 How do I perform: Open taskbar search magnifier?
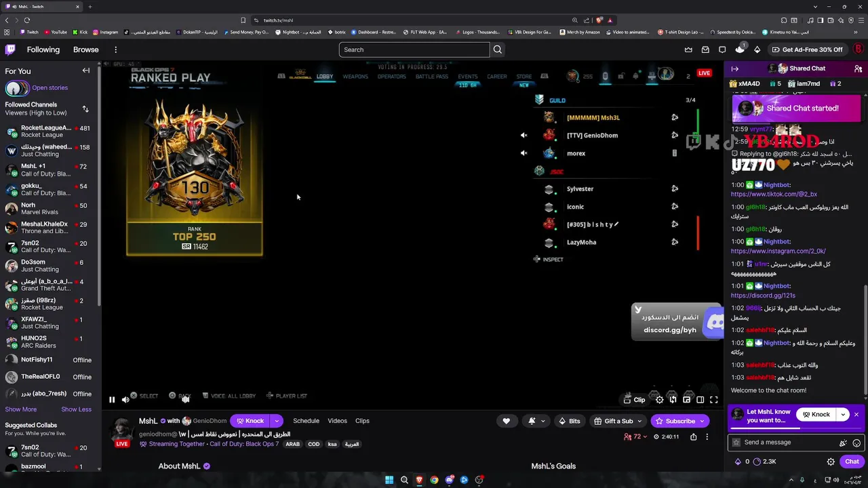click(404, 480)
